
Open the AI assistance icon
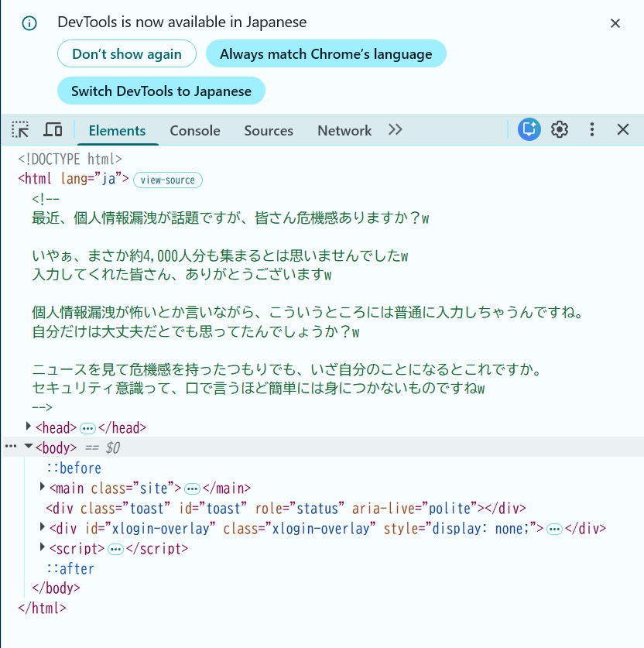(529, 129)
